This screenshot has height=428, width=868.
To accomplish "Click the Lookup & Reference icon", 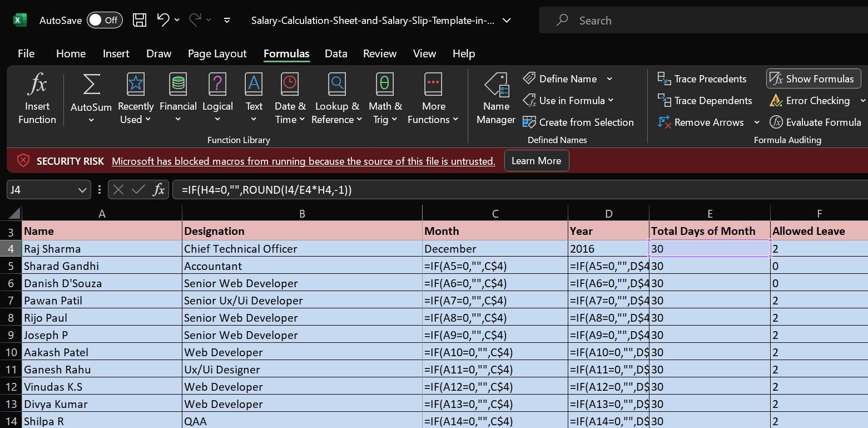I will (336, 99).
